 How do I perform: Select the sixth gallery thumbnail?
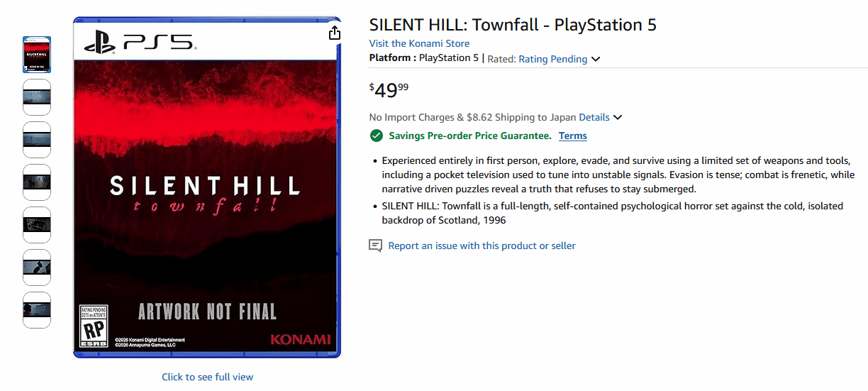[x=37, y=268]
